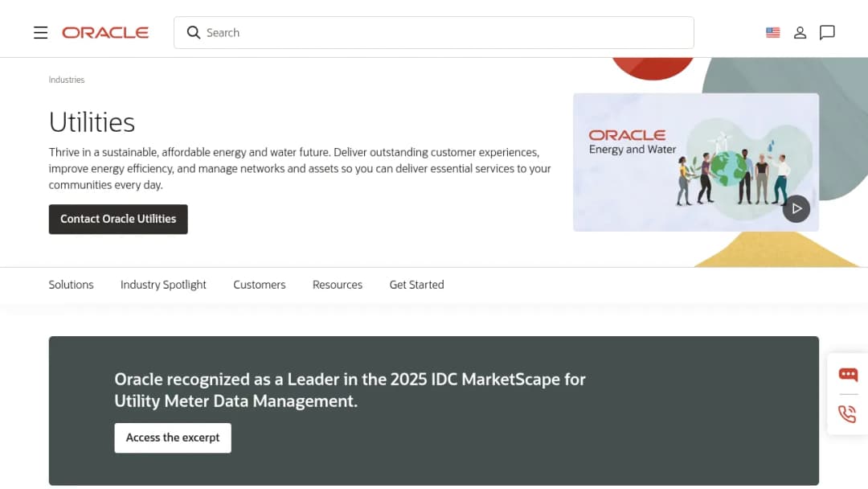This screenshot has height=489, width=868.
Task: Click the IDC MarketScape banner headline
Action: [350, 390]
